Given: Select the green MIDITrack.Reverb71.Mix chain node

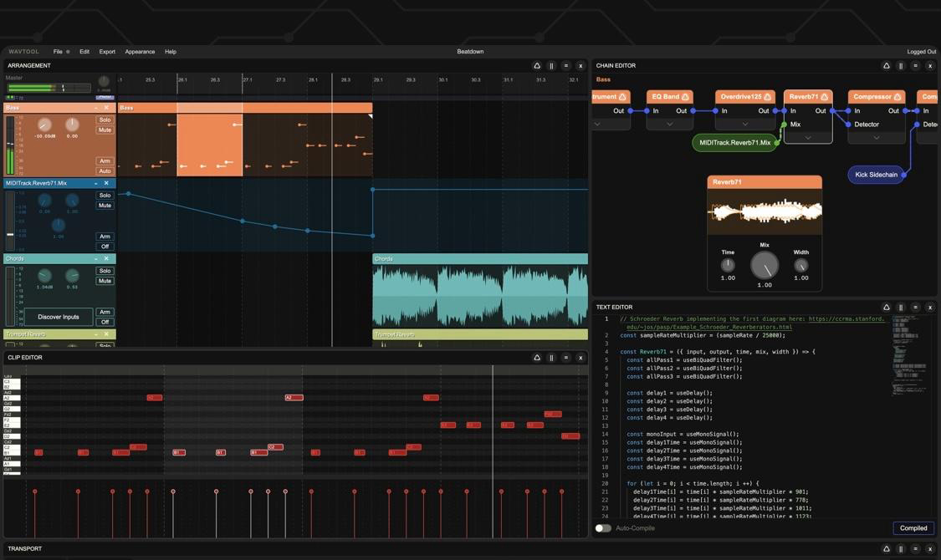Looking at the screenshot, I should [x=734, y=143].
